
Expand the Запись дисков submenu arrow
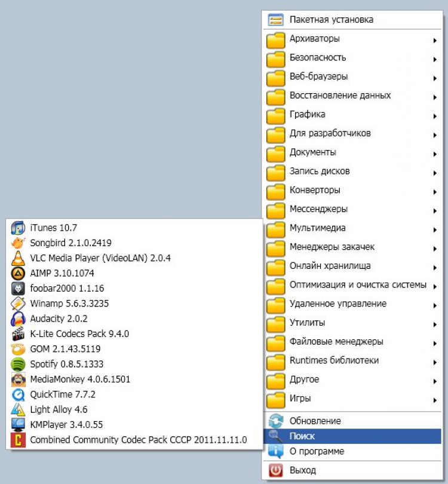(435, 173)
